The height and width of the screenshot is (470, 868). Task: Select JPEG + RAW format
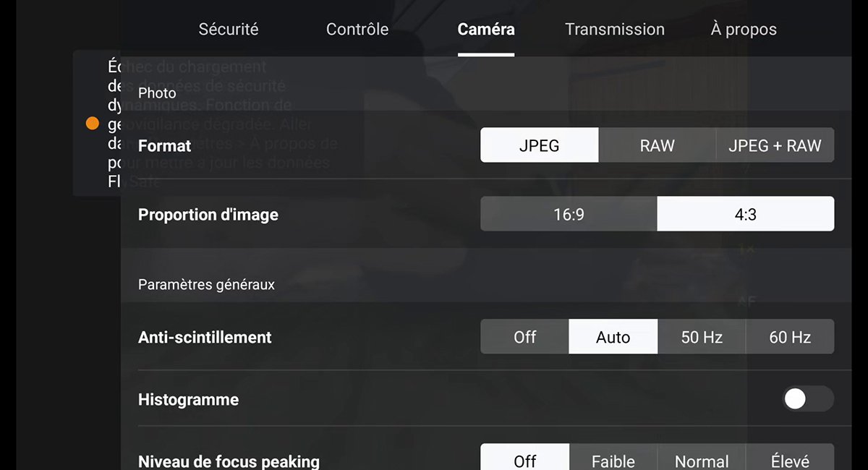point(775,145)
